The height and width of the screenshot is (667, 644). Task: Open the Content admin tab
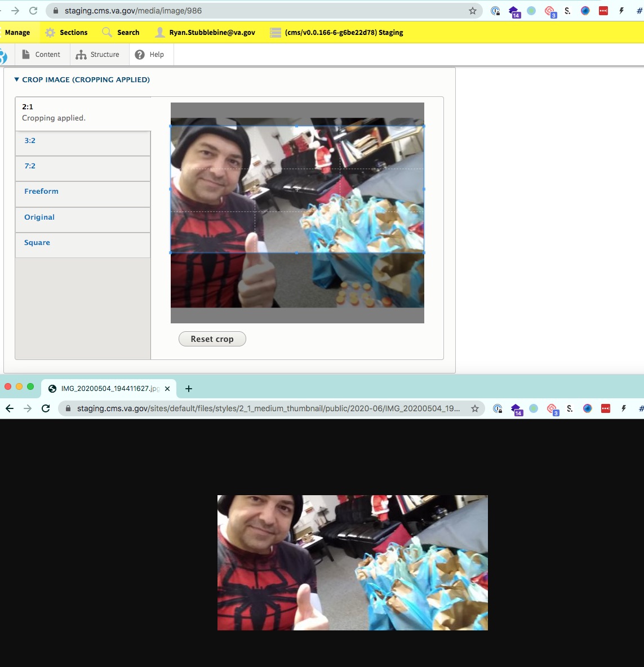point(42,55)
